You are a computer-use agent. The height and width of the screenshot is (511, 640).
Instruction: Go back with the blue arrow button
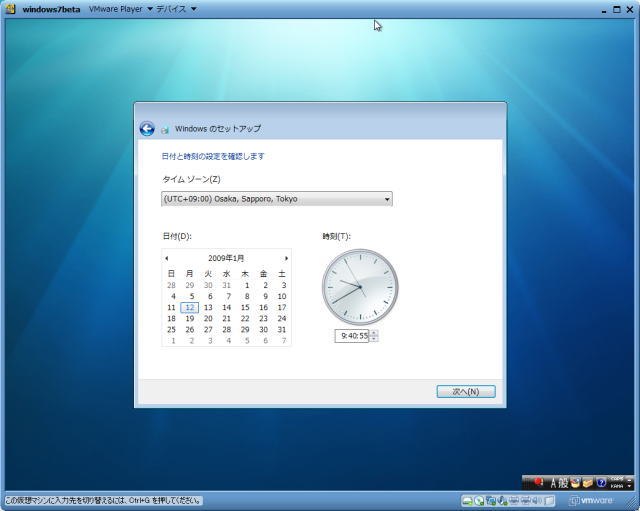point(147,129)
